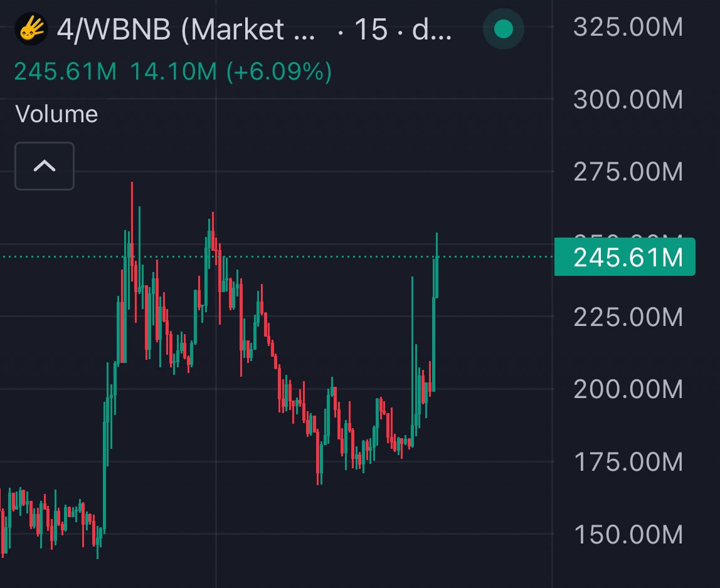Click the 175.00M price axis label
The height and width of the screenshot is (588, 720).
[x=628, y=461]
